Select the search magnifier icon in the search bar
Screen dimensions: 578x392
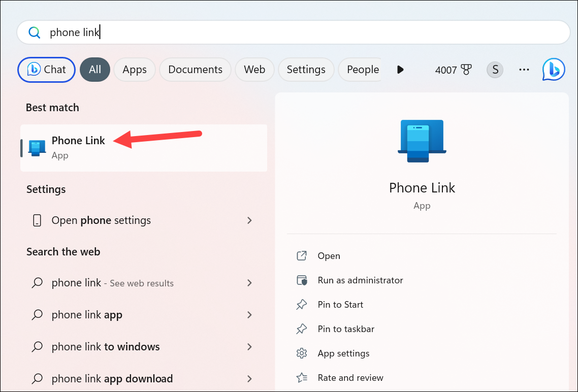coord(34,32)
